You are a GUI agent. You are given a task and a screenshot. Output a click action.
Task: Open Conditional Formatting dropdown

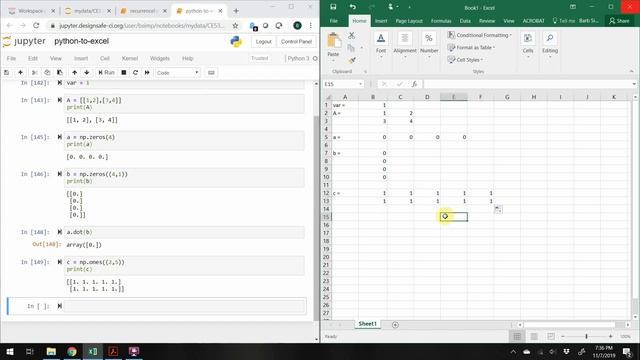[480, 35]
